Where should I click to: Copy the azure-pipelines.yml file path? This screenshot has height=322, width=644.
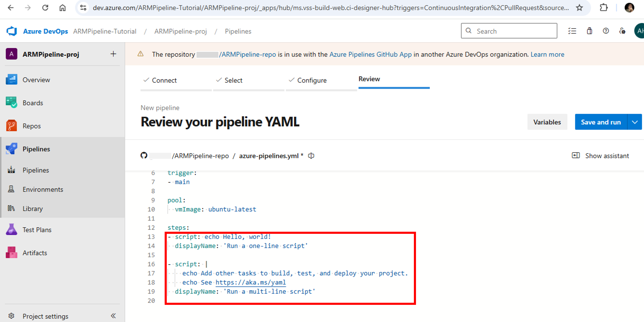(311, 155)
